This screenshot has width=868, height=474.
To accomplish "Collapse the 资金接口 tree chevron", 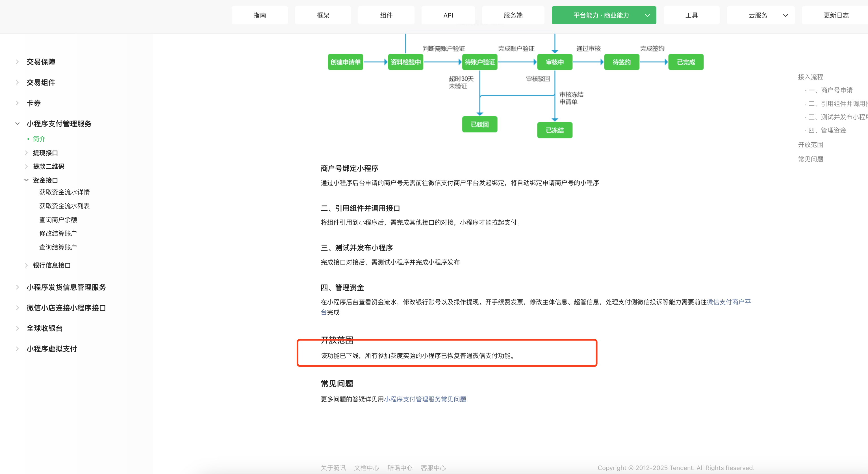I will pyautogui.click(x=26, y=180).
